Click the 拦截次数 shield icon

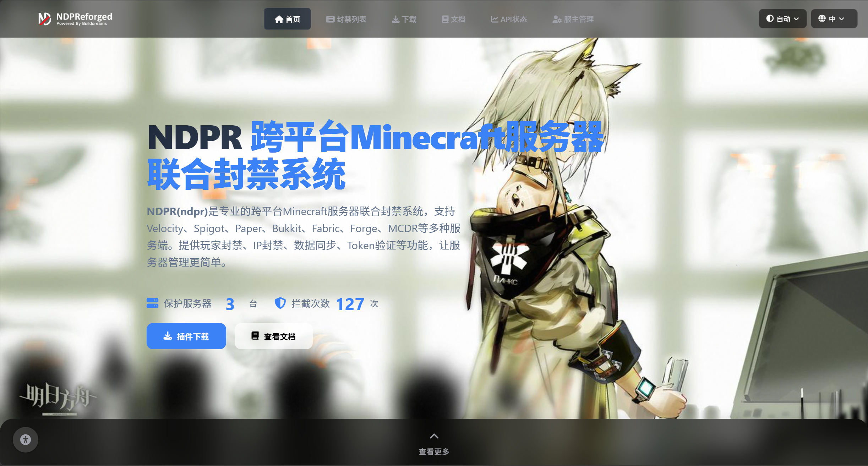[x=280, y=303]
